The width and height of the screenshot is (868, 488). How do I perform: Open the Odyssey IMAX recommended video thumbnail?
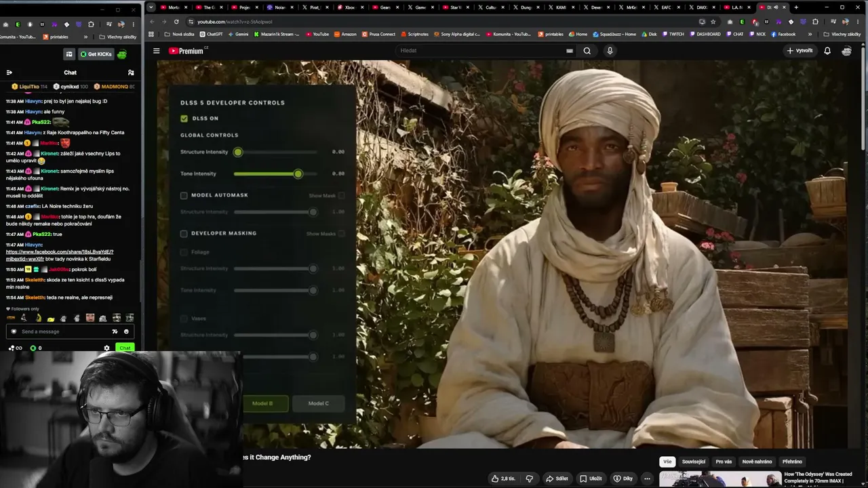(719, 479)
